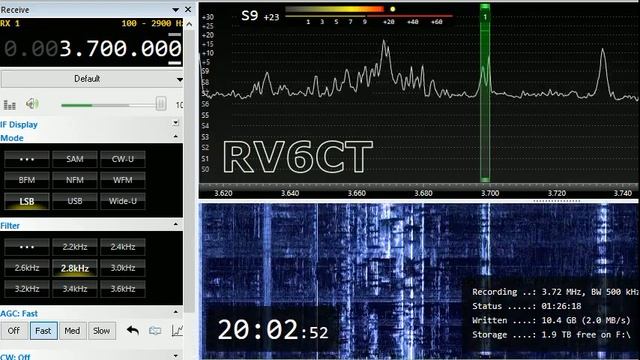This screenshot has width=640, height=360.
Task: Select LSB mode
Action: (27, 201)
